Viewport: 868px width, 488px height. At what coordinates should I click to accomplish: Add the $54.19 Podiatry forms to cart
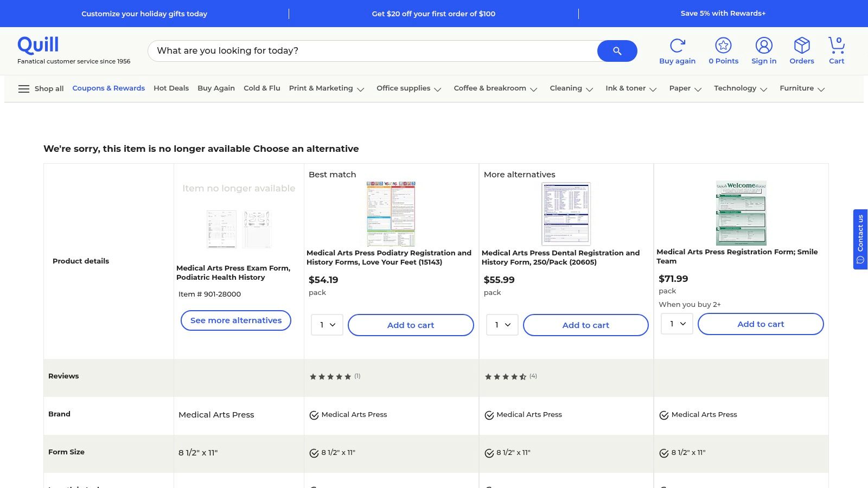(411, 325)
